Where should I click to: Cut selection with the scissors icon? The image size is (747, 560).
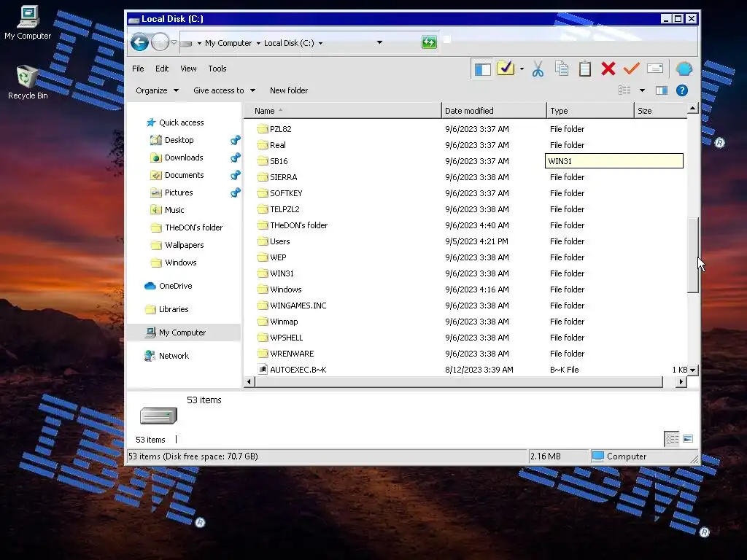(538, 69)
